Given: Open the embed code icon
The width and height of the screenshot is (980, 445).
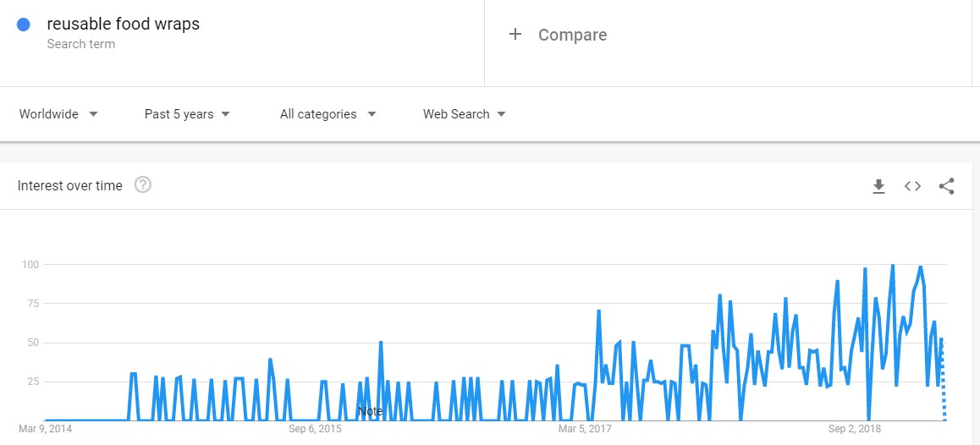Looking at the screenshot, I should click(x=912, y=186).
